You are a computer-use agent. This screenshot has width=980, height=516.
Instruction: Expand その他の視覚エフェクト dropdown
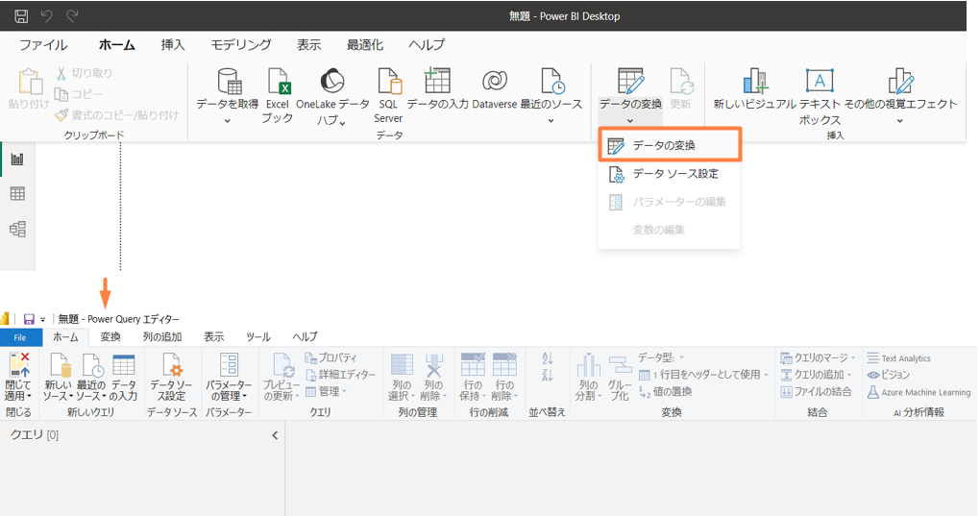[x=900, y=121]
